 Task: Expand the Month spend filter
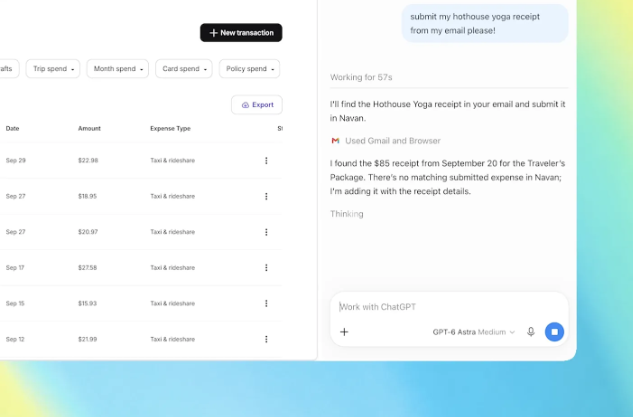(117, 69)
